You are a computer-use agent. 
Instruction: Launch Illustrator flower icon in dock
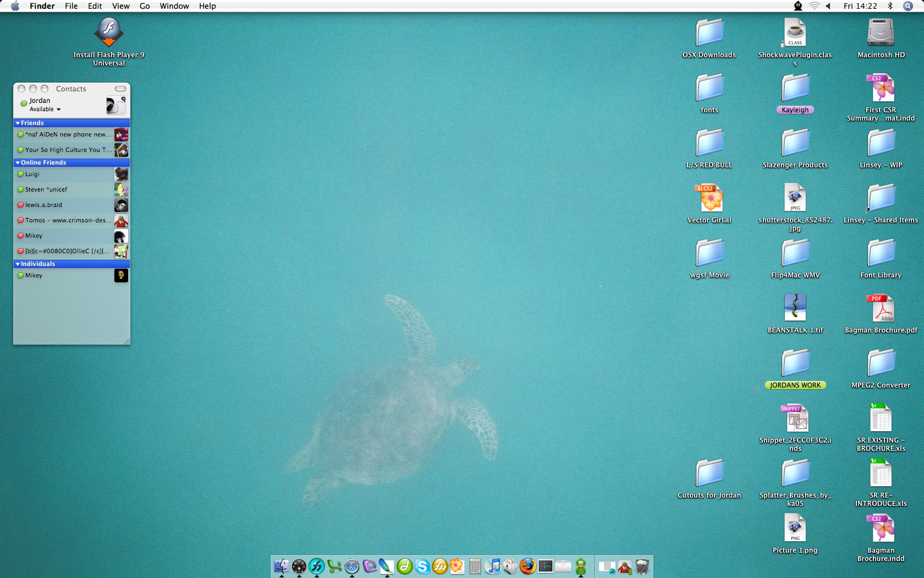458,566
